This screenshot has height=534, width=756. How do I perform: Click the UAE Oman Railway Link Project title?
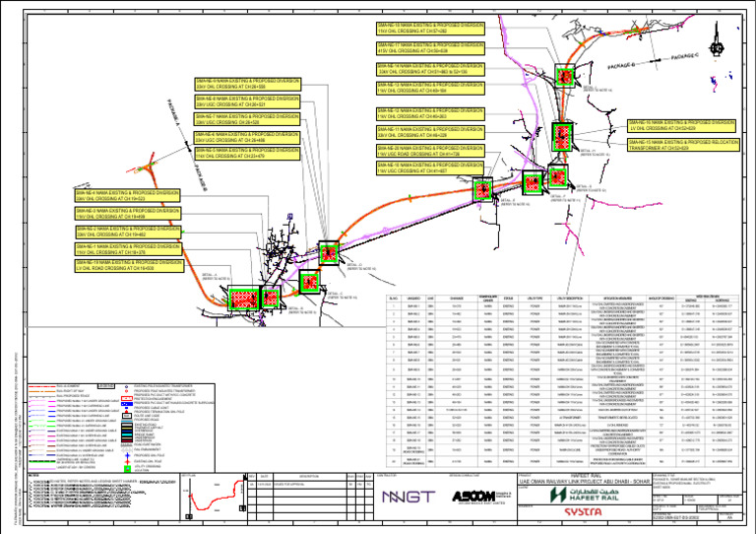tap(585, 482)
